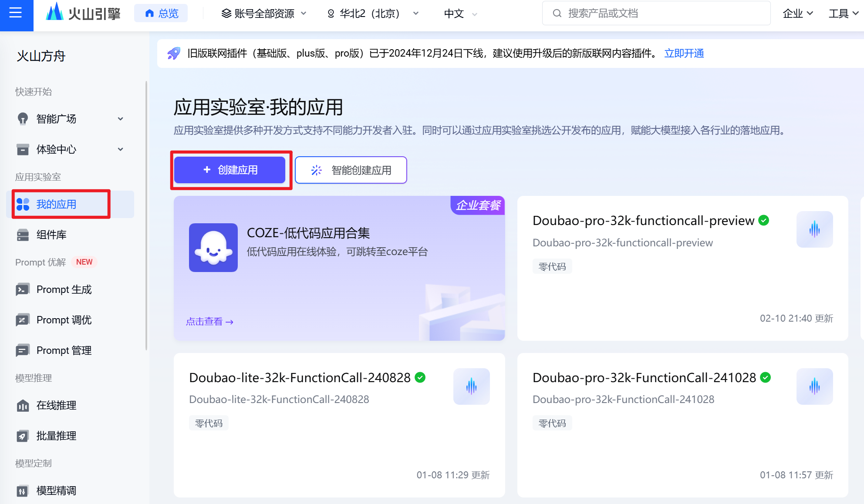Click the 点击查看 link

210,322
